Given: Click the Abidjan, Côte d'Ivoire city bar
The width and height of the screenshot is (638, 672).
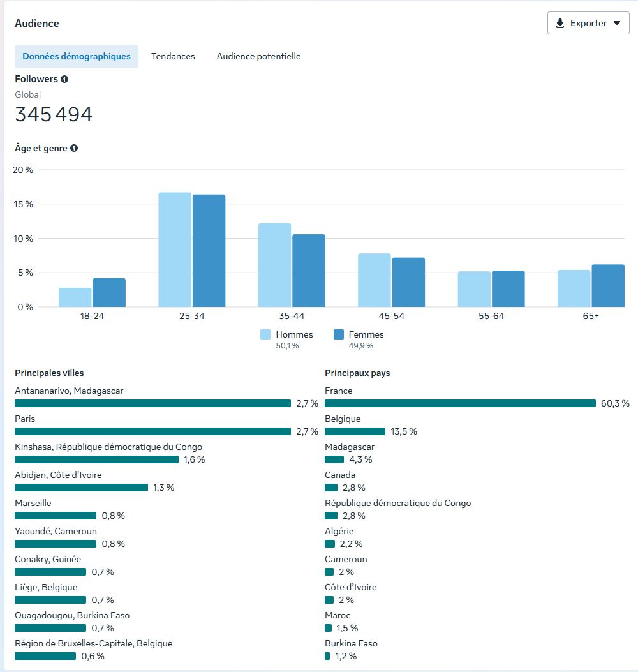Looking at the screenshot, I should (81, 488).
